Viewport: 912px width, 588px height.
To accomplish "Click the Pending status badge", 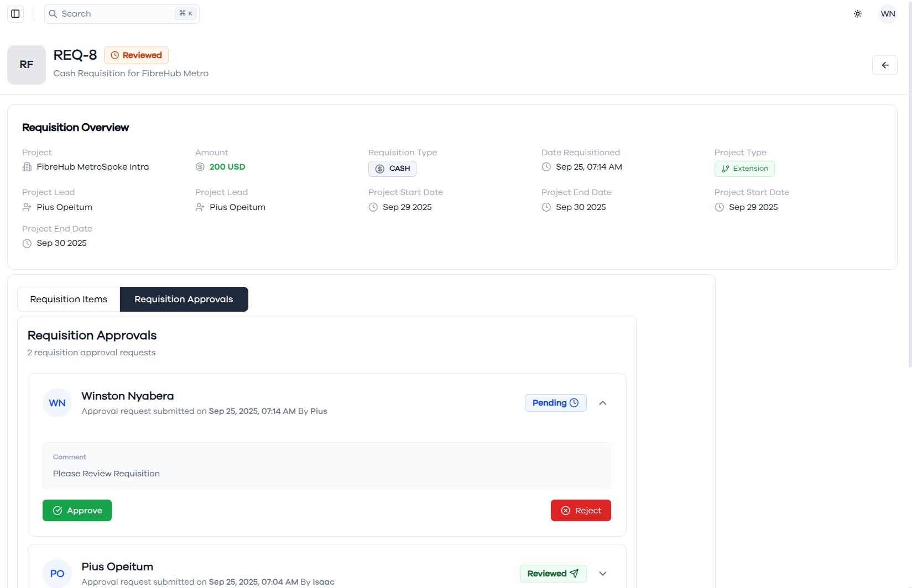I will coord(555,403).
